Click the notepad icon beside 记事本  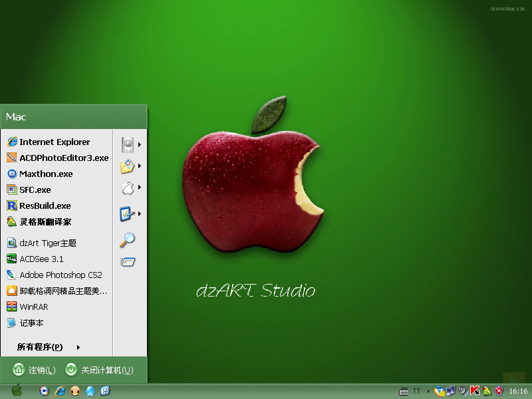11,323
